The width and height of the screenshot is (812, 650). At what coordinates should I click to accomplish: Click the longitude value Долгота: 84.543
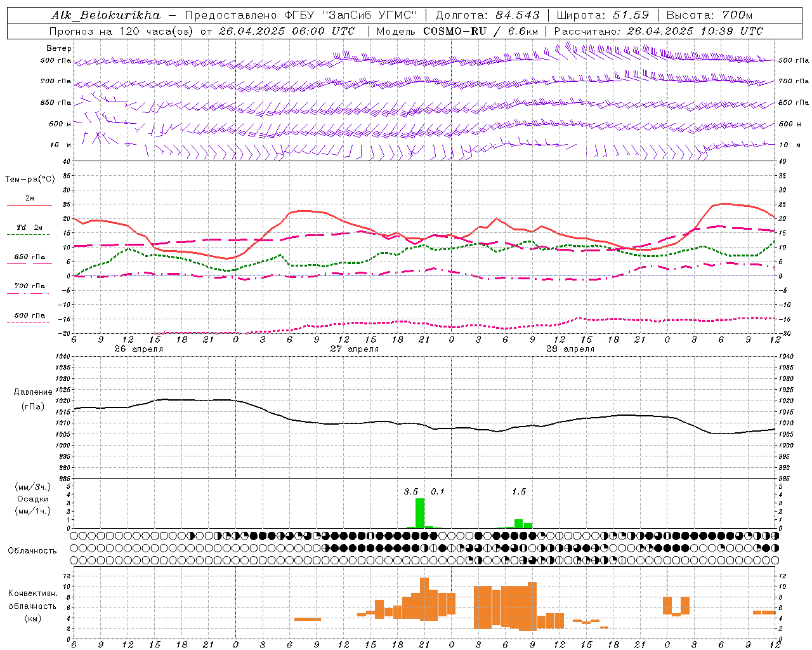488,15
